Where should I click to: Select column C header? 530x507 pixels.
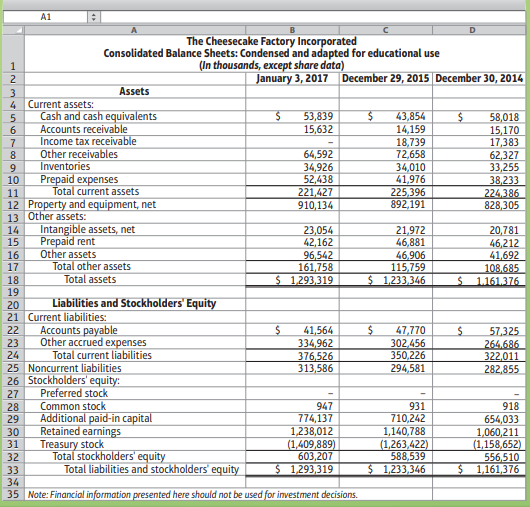coord(386,30)
